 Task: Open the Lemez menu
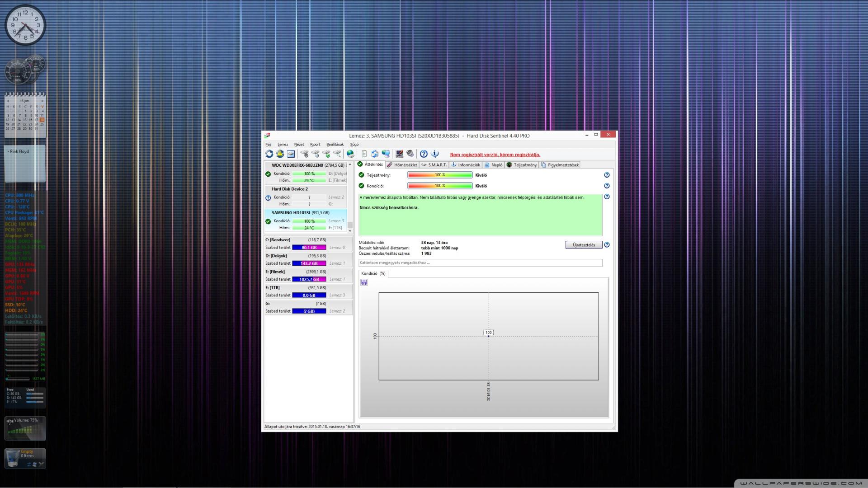point(283,145)
